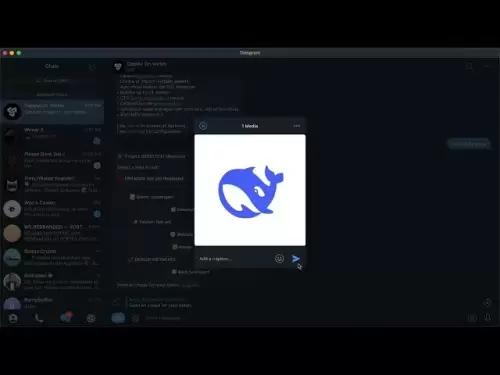Open the bot Menu button near input
The image size is (500, 375).
tap(118, 318)
